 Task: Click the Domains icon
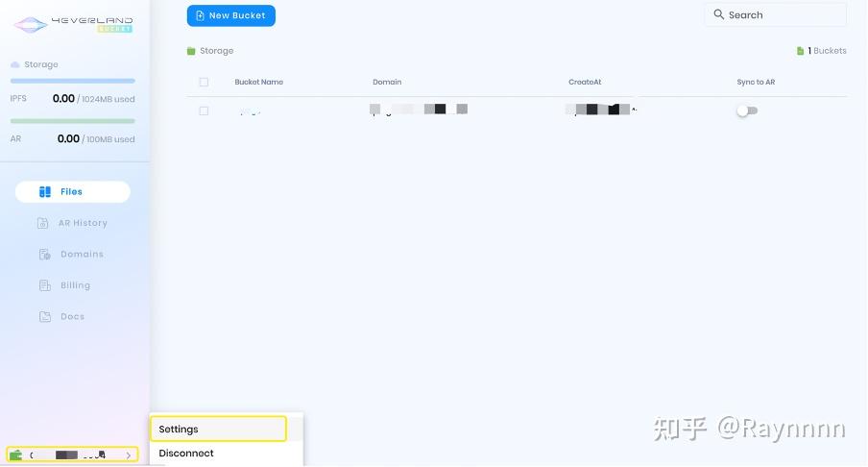(45, 255)
